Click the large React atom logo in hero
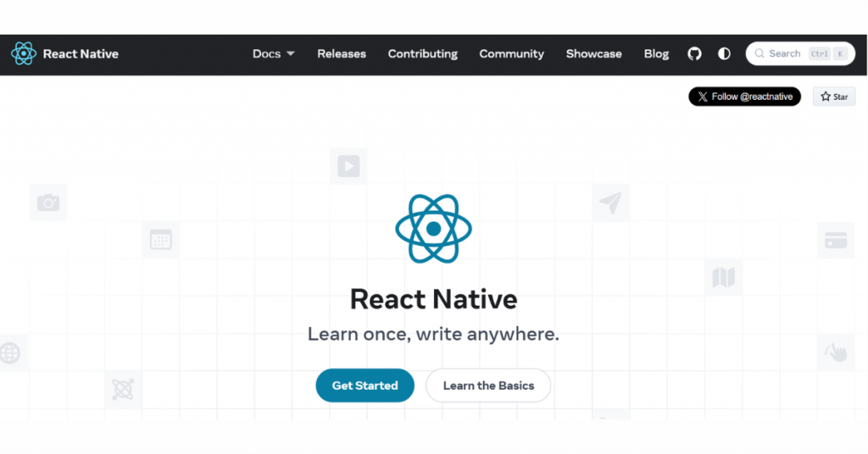Viewport: 868px width, 454px height. [x=433, y=229]
